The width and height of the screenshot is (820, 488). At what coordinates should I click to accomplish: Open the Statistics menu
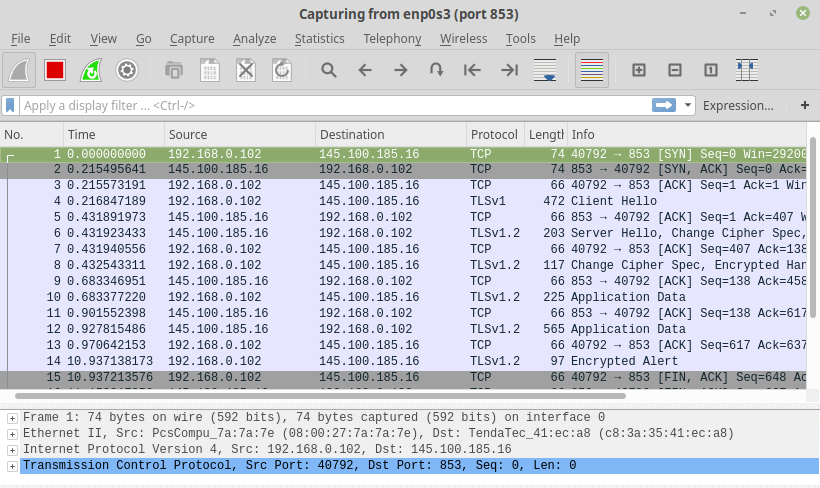tap(319, 38)
